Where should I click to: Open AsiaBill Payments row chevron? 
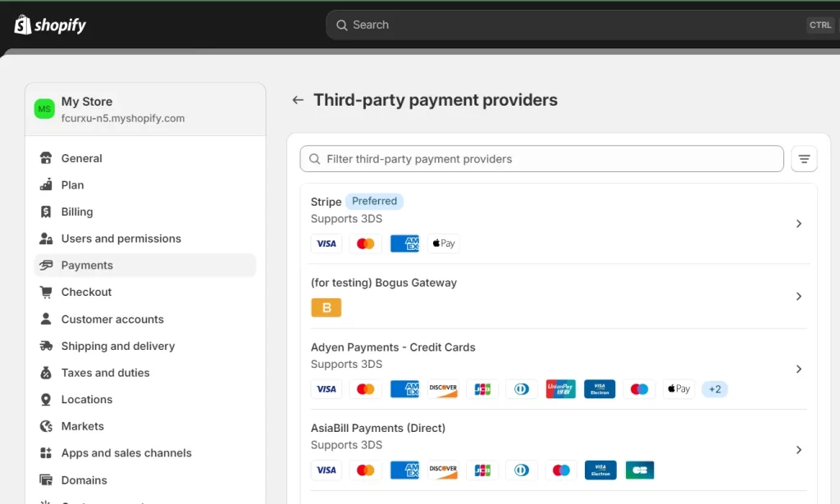(x=798, y=450)
